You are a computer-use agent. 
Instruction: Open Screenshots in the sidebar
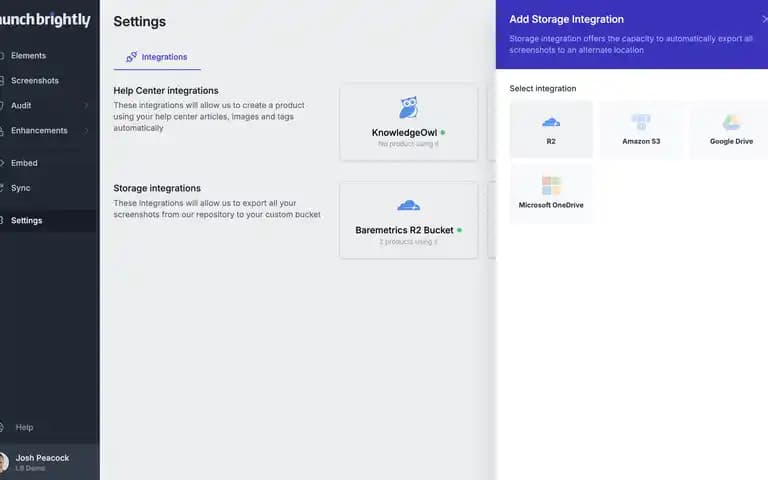click(x=35, y=81)
